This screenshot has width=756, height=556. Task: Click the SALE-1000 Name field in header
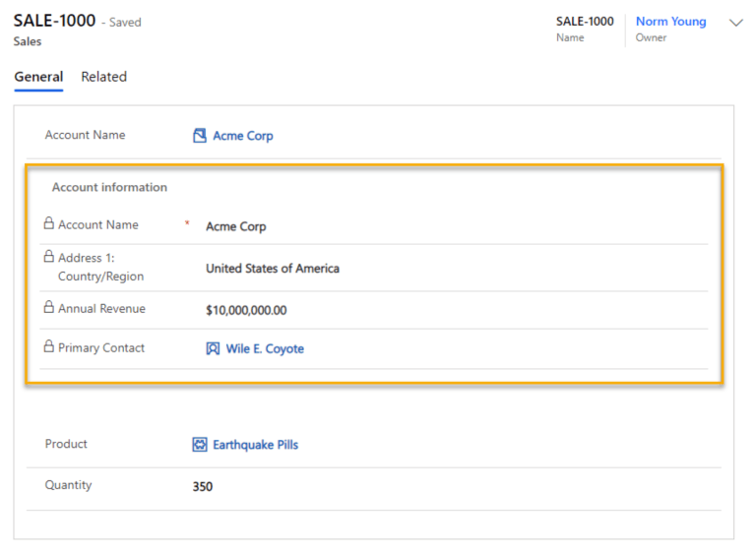click(585, 22)
